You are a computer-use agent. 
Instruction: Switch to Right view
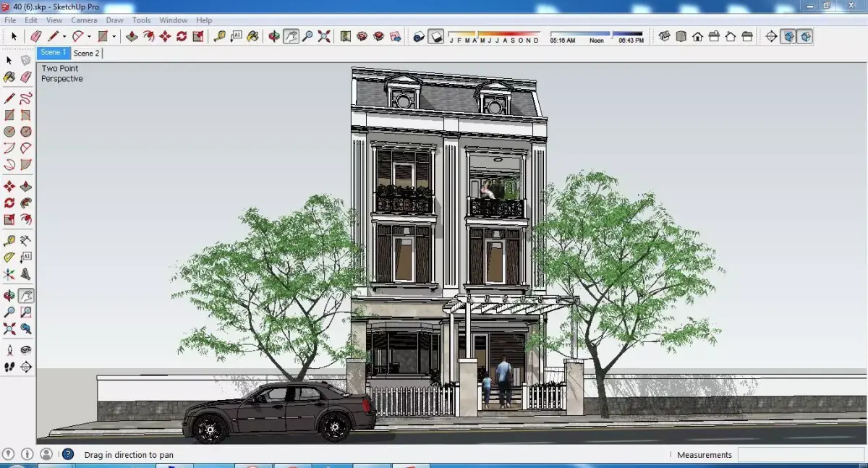click(714, 36)
